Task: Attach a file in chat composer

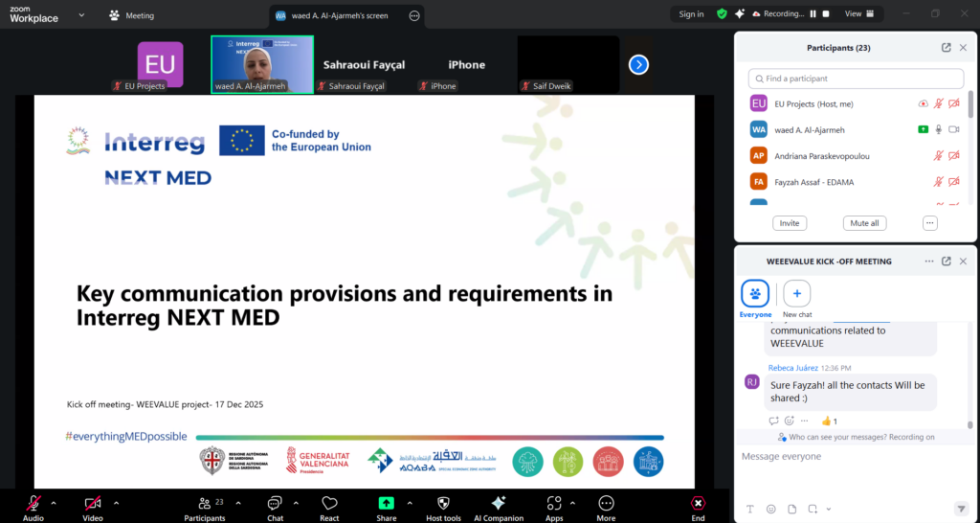Action: pyautogui.click(x=791, y=509)
